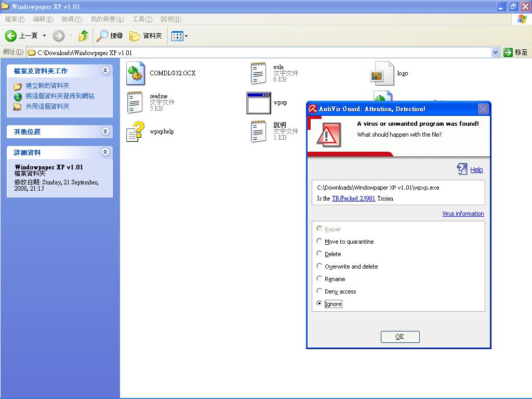Viewport: 532px width, 399px height.
Task: Open the Virus information link
Action: pyautogui.click(x=463, y=214)
